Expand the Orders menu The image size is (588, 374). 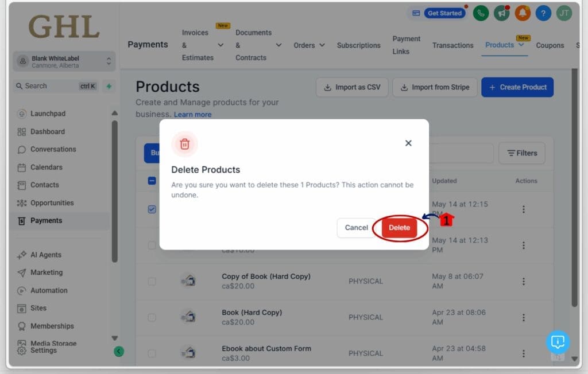[309, 45]
